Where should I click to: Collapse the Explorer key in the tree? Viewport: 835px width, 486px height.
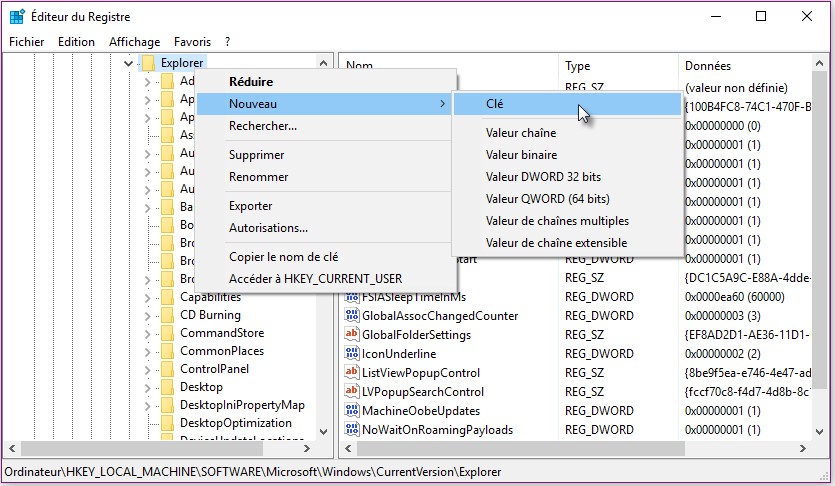click(128, 64)
